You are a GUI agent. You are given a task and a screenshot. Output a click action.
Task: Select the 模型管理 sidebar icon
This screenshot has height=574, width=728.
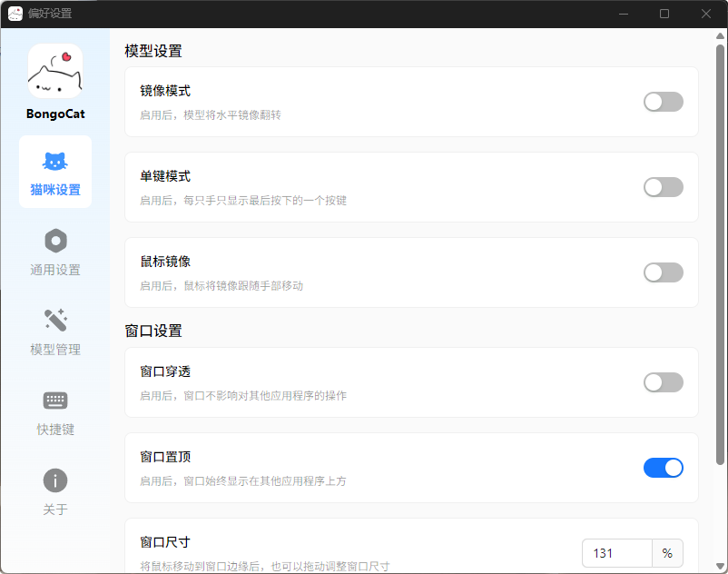click(55, 332)
